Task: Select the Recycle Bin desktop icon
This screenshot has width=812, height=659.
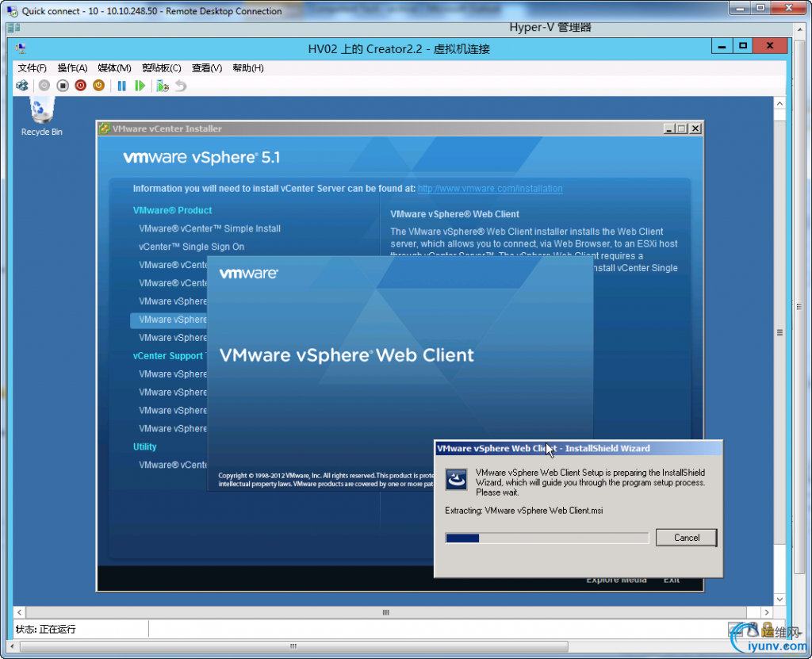Action: pyautogui.click(x=41, y=117)
